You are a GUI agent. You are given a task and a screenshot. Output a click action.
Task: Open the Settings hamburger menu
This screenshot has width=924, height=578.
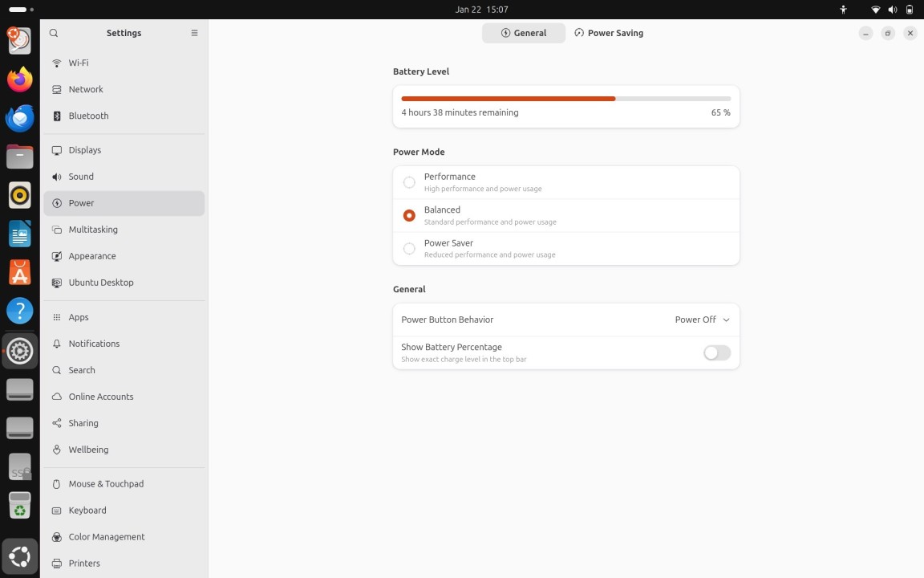(194, 33)
